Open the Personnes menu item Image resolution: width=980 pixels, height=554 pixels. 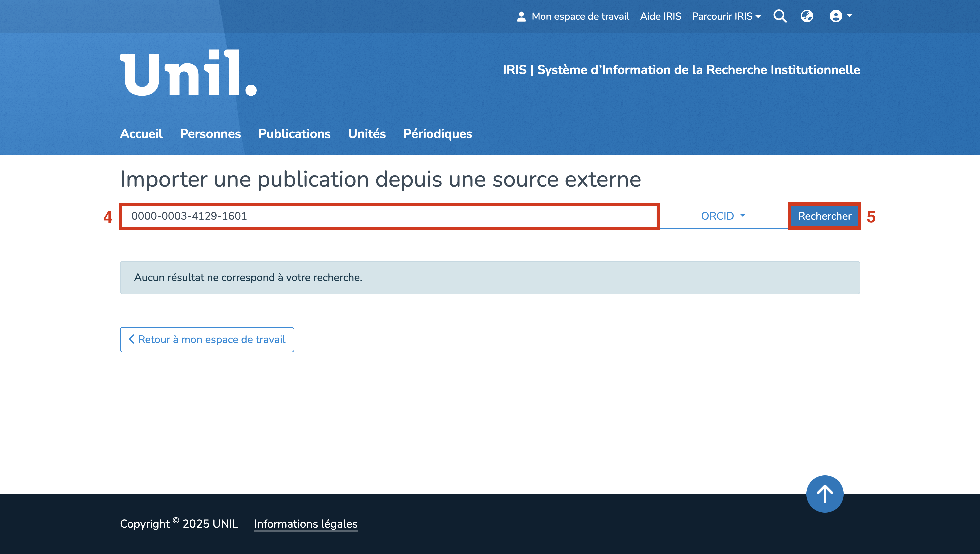[210, 134]
